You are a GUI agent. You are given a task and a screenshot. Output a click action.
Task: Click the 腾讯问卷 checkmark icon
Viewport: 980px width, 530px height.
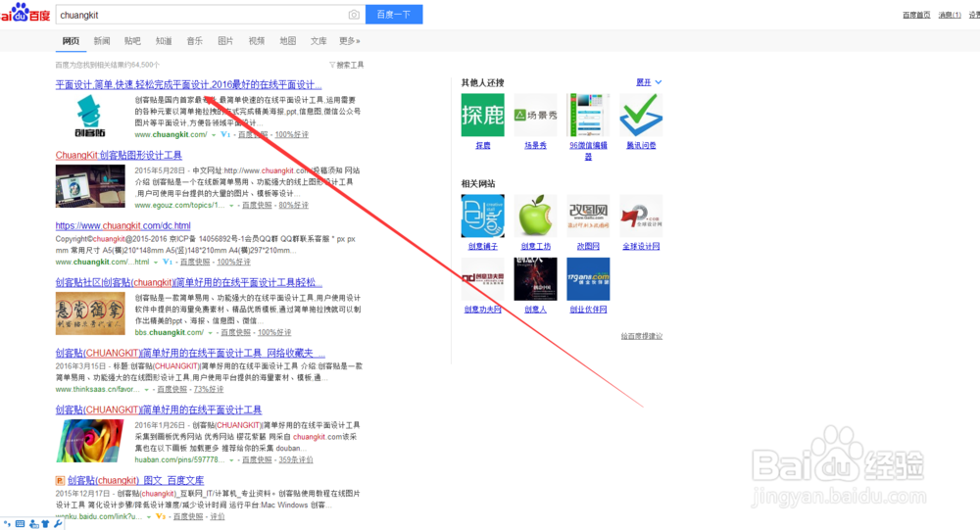click(641, 115)
